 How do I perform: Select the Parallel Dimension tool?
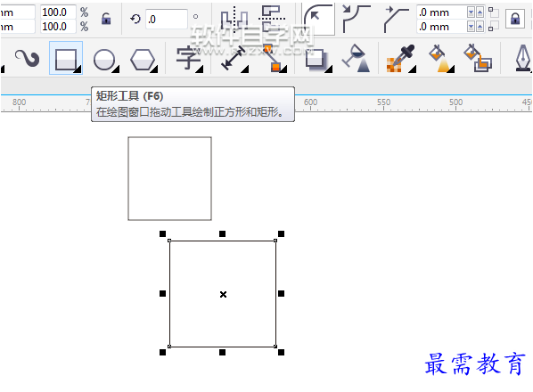tap(234, 58)
